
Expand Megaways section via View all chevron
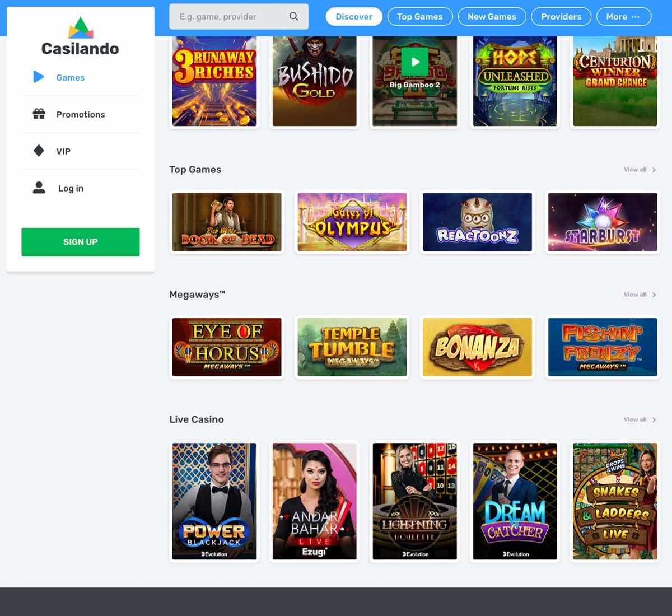pos(653,294)
